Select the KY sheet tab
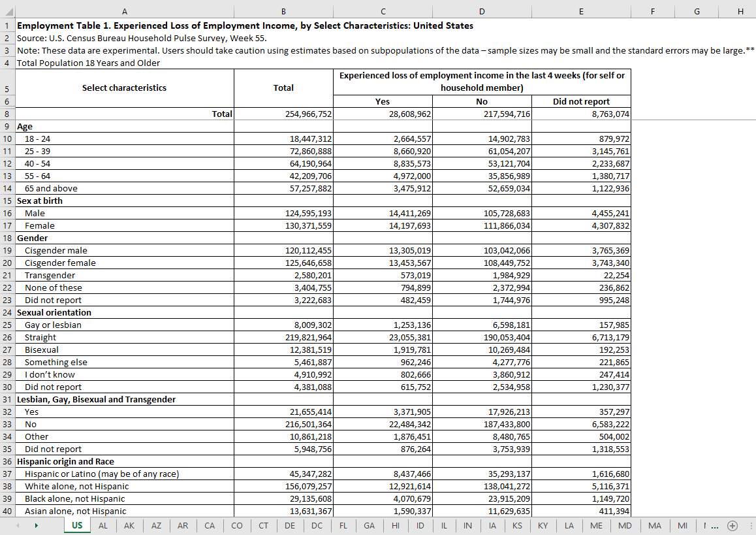This screenshot has height=535, width=756. tap(543, 525)
